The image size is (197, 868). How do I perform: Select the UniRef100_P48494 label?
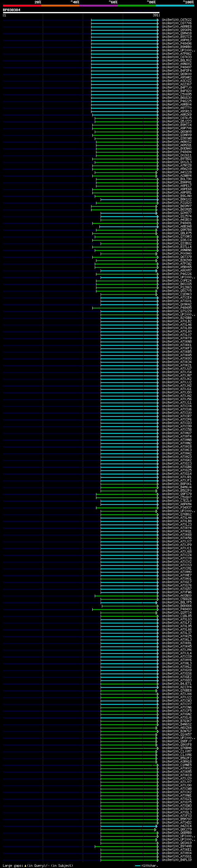click(177, 151)
